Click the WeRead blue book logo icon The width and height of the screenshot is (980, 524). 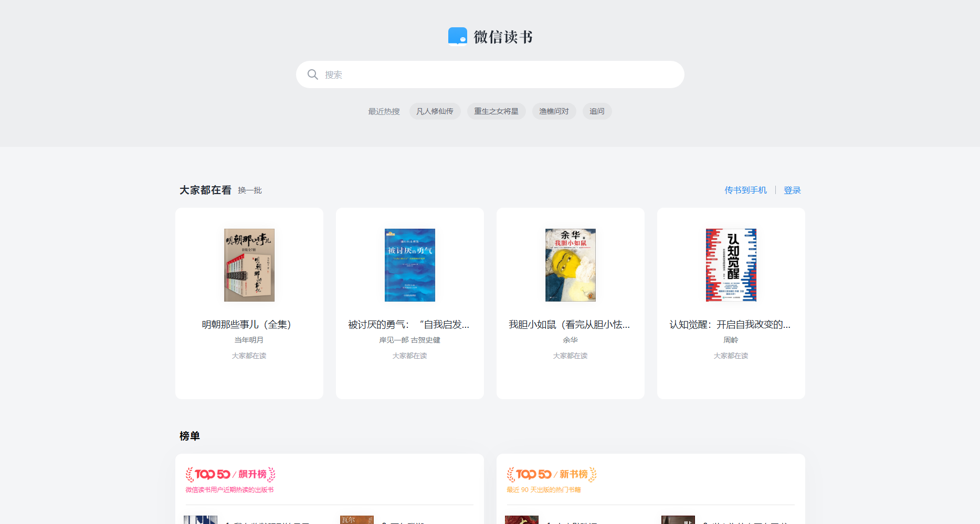pos(457,37)
